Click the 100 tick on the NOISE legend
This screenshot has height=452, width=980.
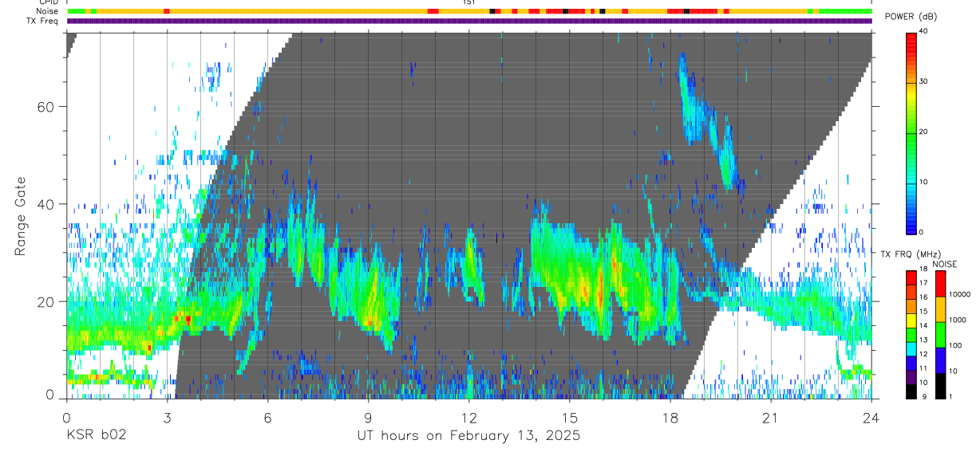[955, 345]
